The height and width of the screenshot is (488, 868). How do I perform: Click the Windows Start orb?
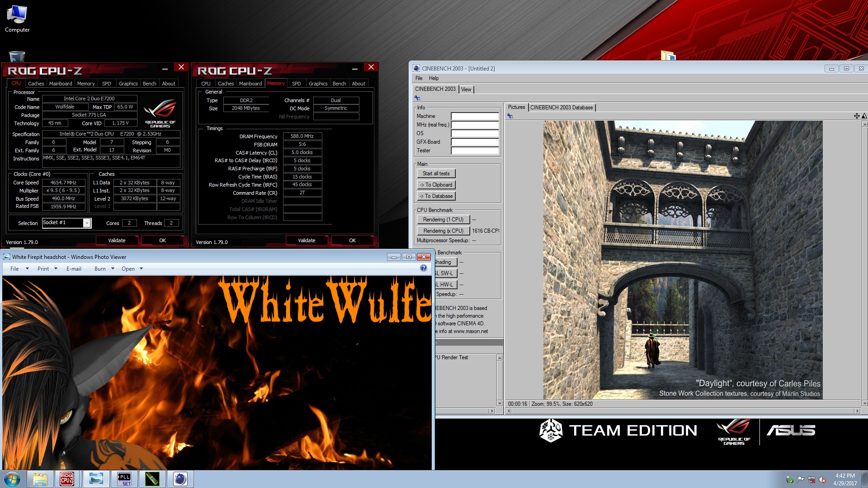12,479
